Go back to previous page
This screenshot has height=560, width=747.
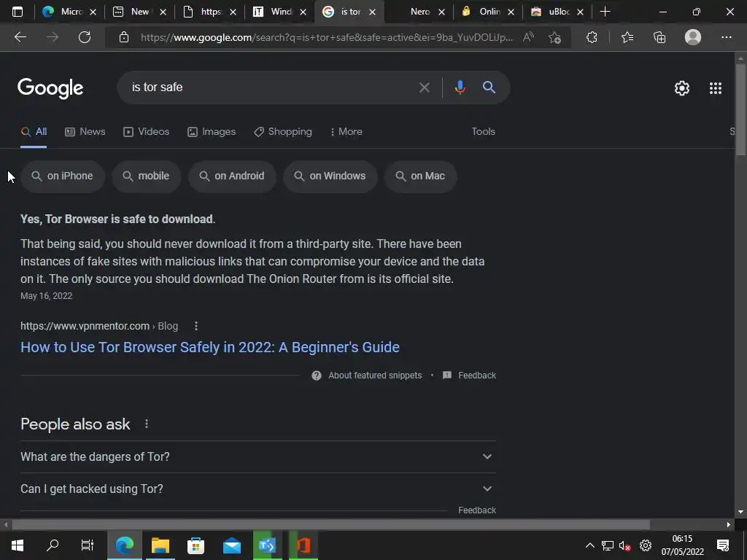click(x=20, y=37)
